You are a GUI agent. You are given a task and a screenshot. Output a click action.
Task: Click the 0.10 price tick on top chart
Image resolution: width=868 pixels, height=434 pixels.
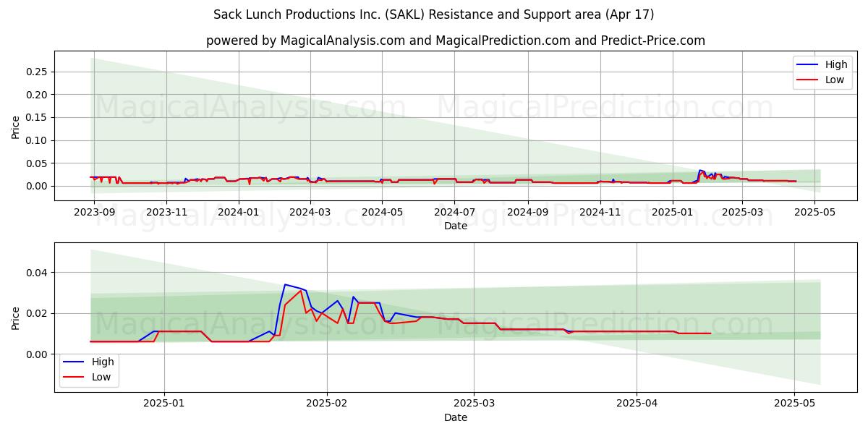pyautogui.click(x=37, y=140)
